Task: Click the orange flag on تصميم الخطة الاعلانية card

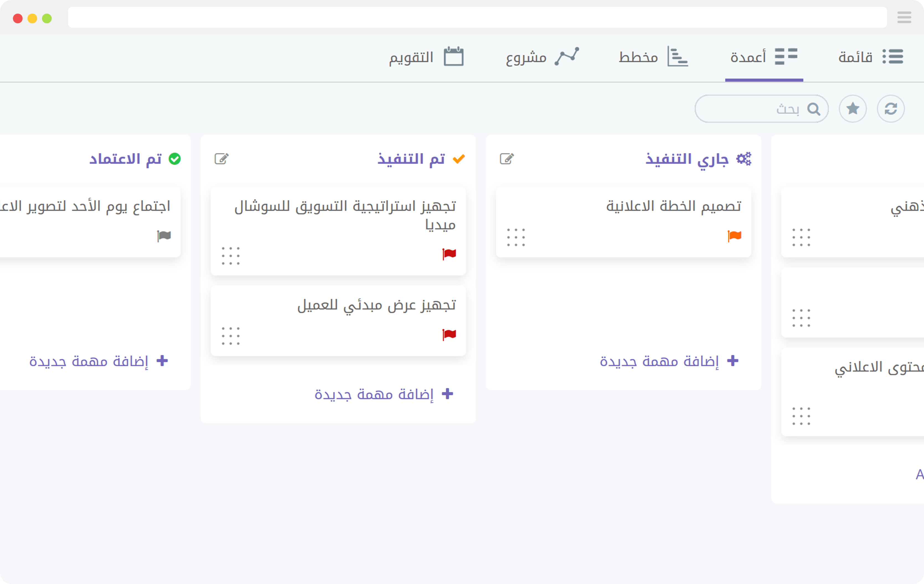Action: coord(734,235)
